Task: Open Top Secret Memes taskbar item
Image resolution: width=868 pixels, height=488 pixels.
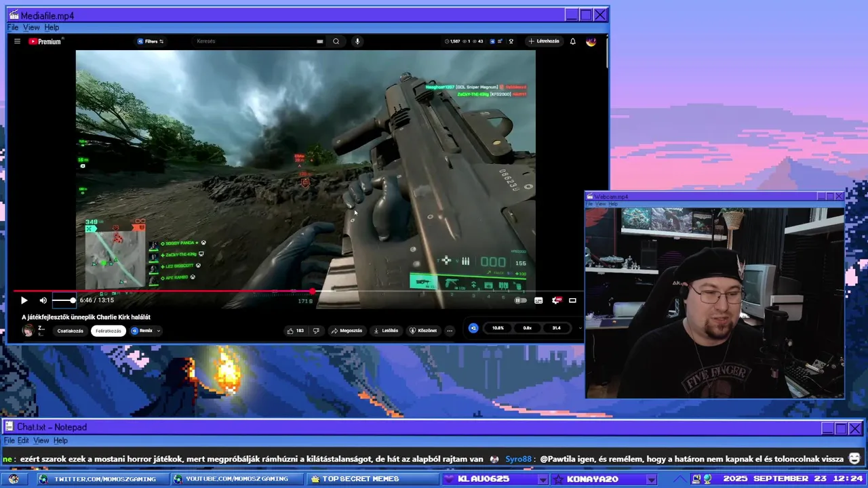Action: coord(372,479)
